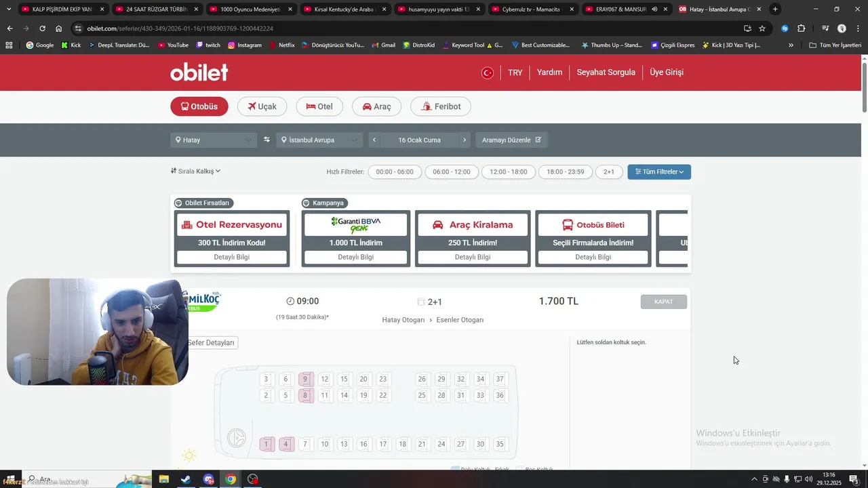Toggle the 2+1 quick filter
This screenshot has width=868, height=488.
(x=609, y=172)
